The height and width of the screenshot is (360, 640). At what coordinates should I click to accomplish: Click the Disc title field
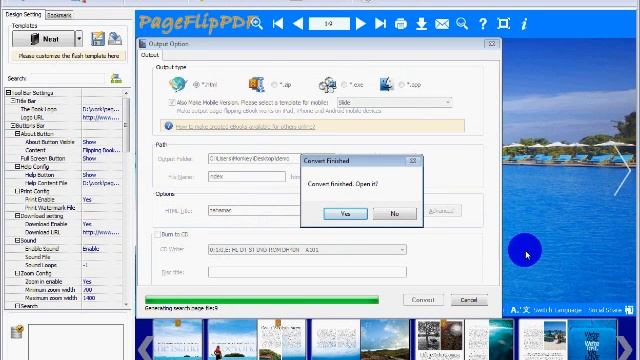coord(307,272)
